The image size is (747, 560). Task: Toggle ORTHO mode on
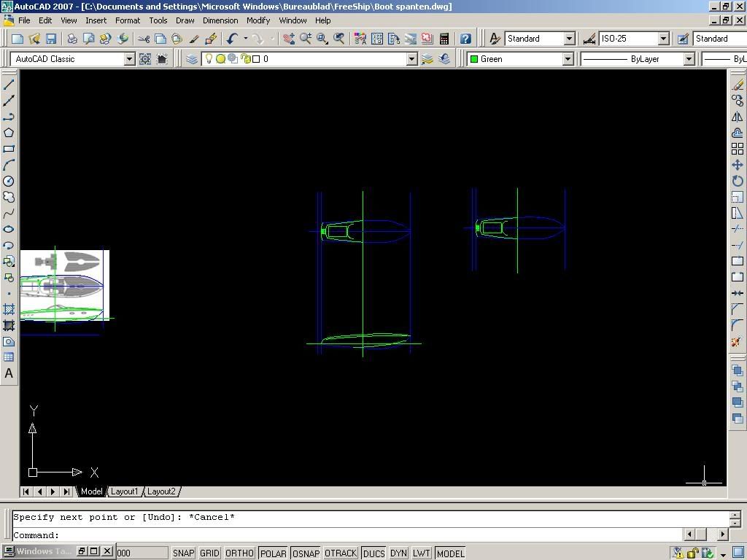tap(239, 553)
